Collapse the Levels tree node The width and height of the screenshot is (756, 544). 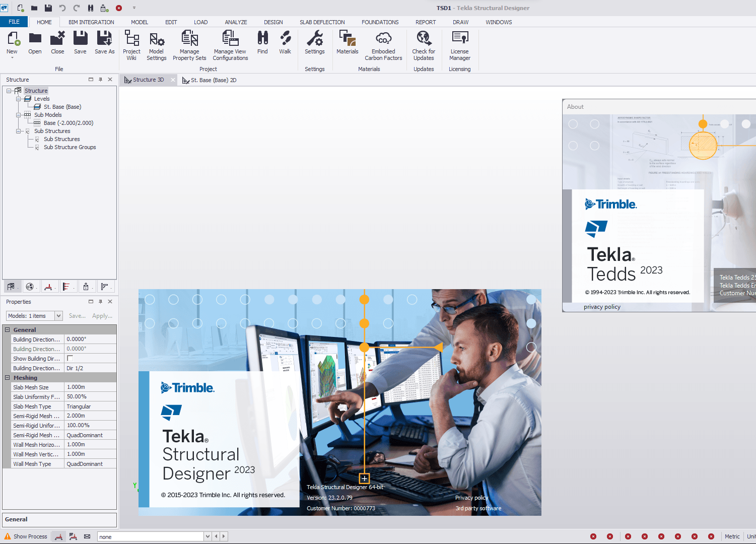[18, 99]
